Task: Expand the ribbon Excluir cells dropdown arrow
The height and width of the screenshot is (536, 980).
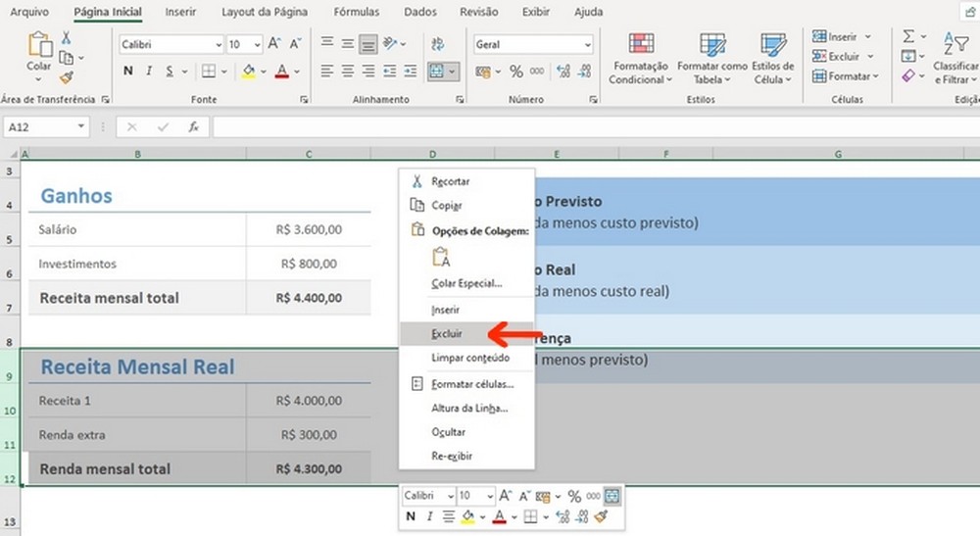Action: (870, 56)
